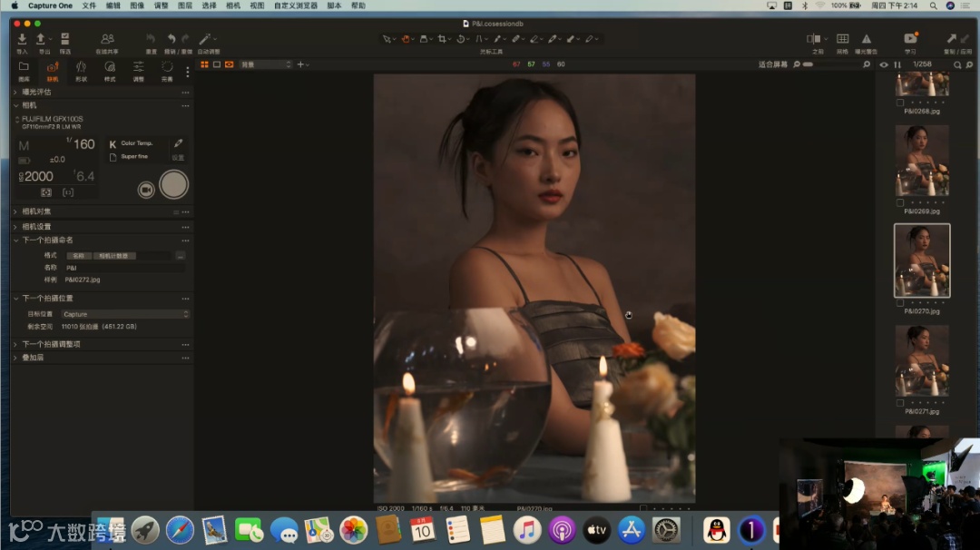Switch to multi-image grid viewer mode
The height and width of the screenshot is (550, 980).
click(204, 64)
